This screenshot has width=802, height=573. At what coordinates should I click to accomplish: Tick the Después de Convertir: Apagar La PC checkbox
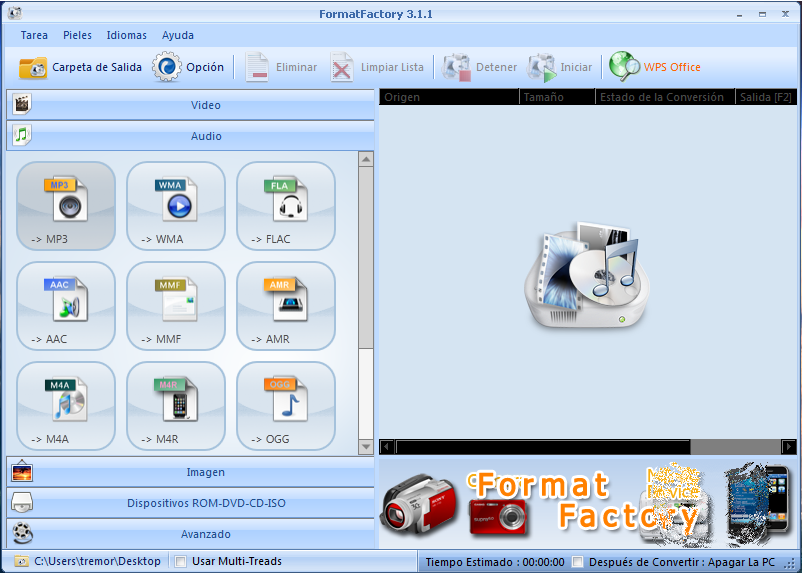[577, 562]
